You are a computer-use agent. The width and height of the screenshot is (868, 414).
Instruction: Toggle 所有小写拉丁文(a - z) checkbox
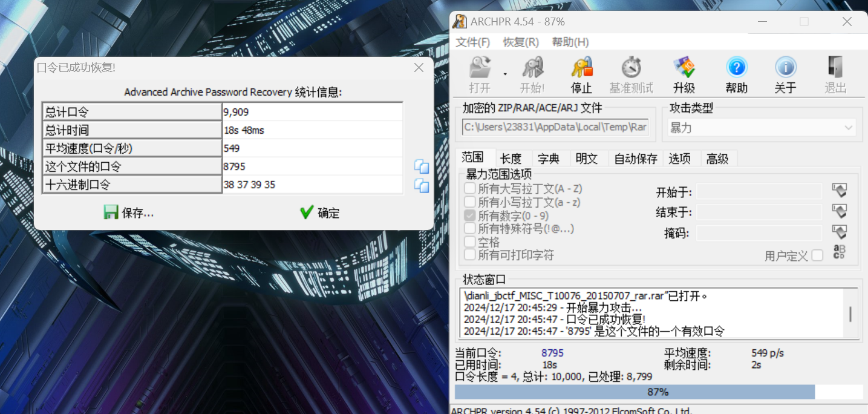[469, 202]
